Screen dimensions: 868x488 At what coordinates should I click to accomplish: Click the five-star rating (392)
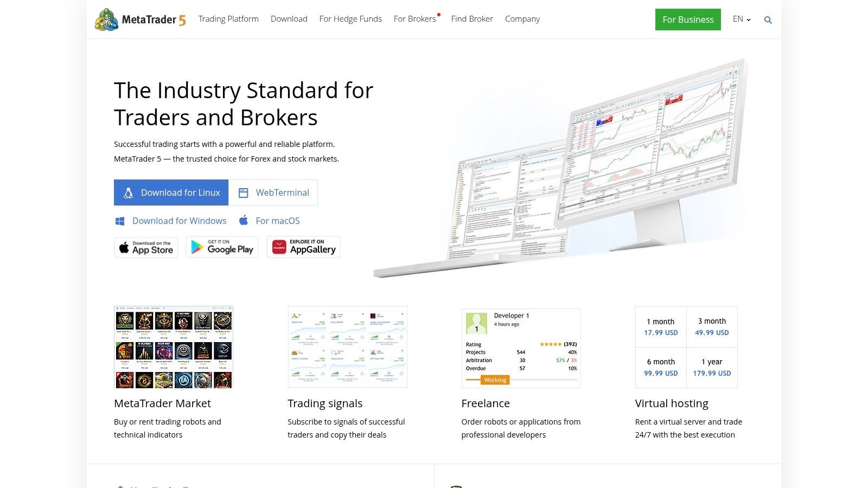pos(558,344)
